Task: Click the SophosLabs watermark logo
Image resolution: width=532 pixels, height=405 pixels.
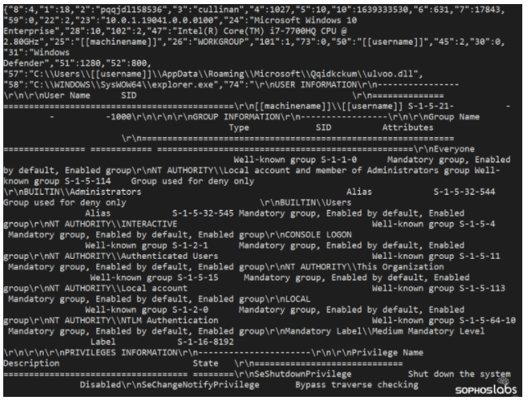Action: pyautogui.click(x=486, y=386)
